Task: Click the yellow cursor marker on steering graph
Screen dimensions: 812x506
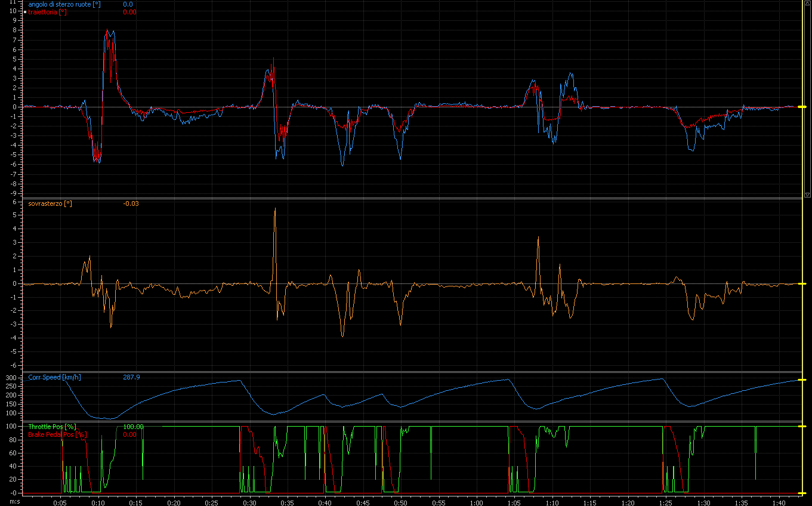Action: click(x=801, y=107)
